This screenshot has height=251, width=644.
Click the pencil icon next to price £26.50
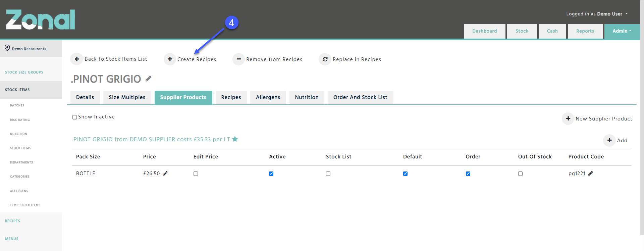(165, 173)
